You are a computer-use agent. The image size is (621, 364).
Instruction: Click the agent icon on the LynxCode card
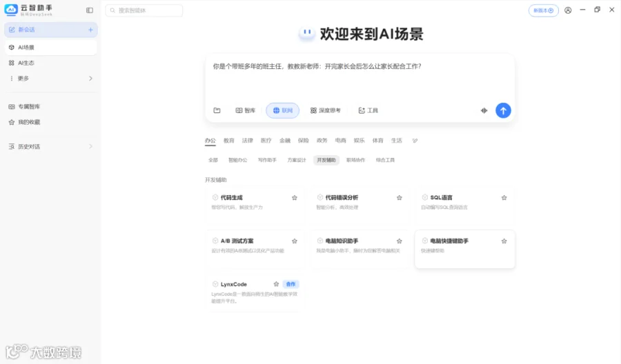click(x=215, y=284)
